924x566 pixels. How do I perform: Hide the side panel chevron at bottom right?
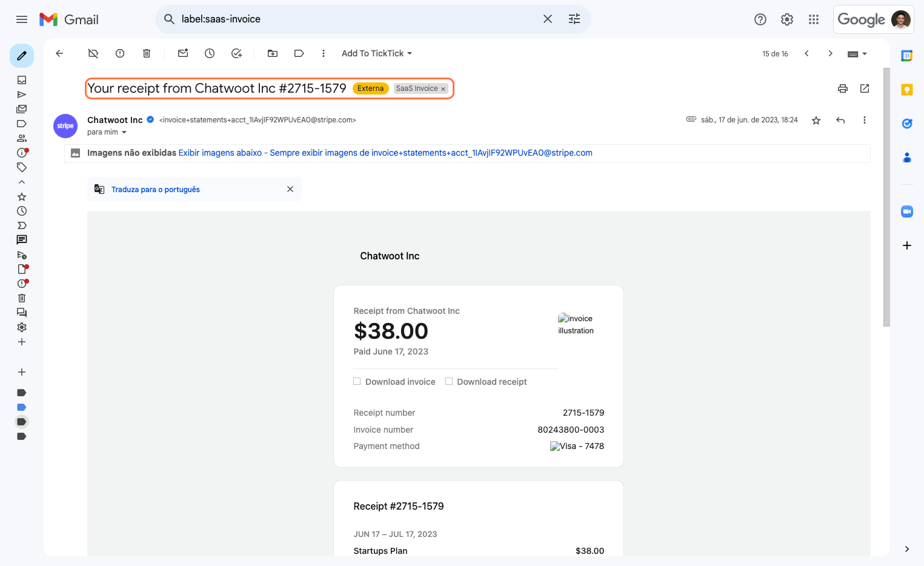[x=907, y=549]
